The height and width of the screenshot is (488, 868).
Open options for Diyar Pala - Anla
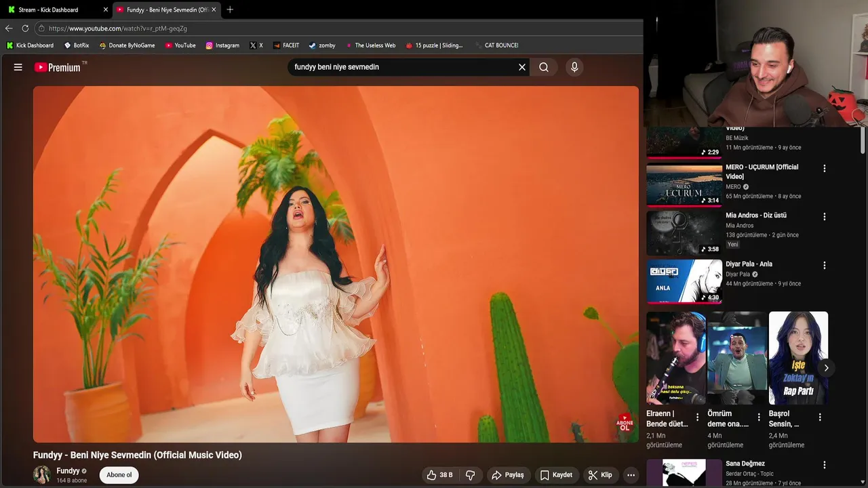[825, 265]
